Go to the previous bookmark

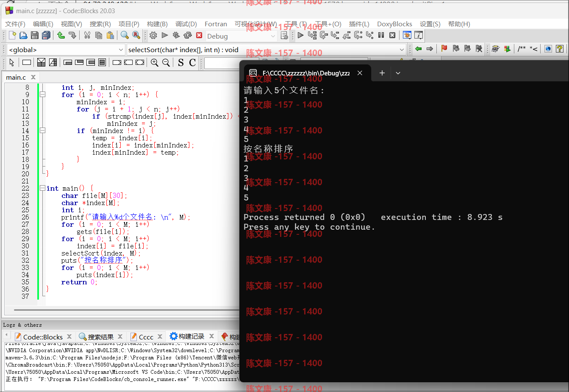click(x=456, y=49)
